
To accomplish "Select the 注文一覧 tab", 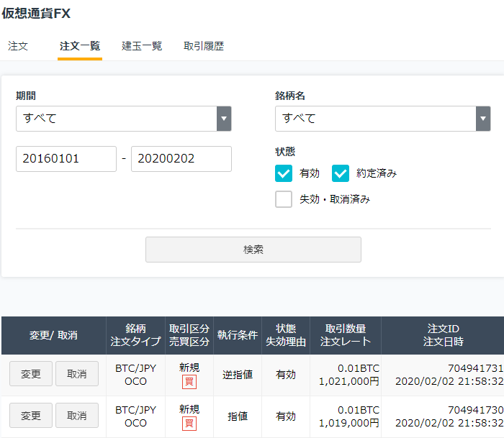I will [80, 46].
